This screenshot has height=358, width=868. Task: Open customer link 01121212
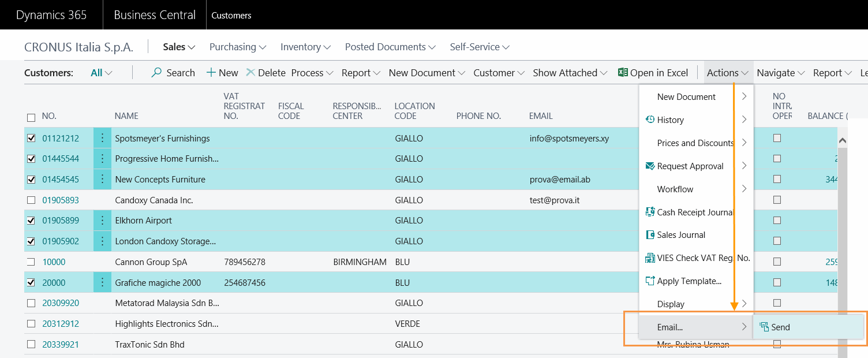[x=61, y=139]
